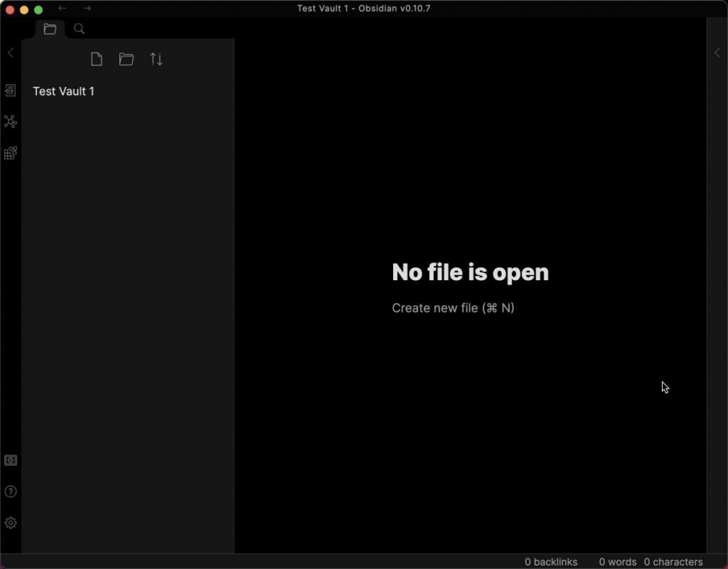The height and width of the screenshot is (569, 728).
Task: Change sort order with the arrows icon
Action: (x=156, y=60)
